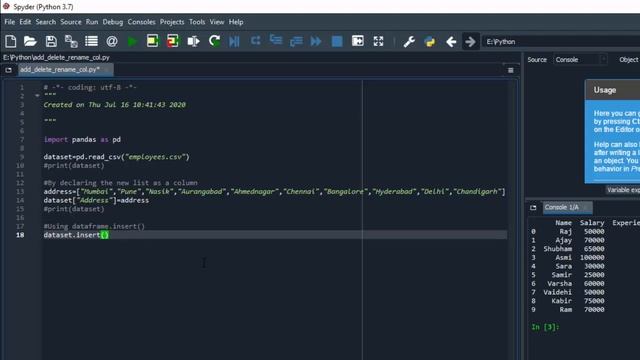Switch to Variable explorer tab
This screenshot has height=360, width=640.
(x=623, y=190)
